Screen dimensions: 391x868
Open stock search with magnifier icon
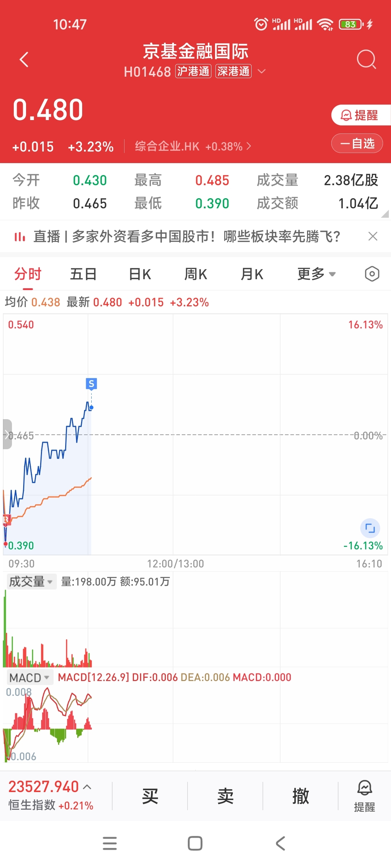(366, 59)
